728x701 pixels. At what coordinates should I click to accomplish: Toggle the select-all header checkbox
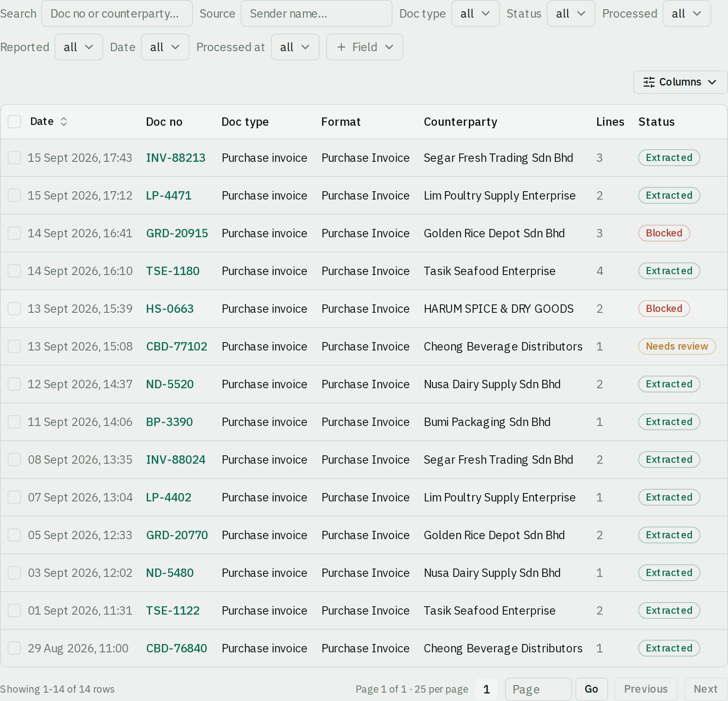point(14,122)
